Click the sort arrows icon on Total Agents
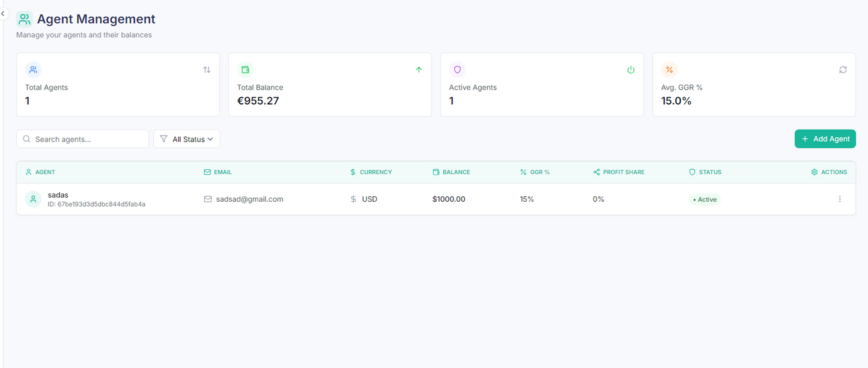 (207, 70)
